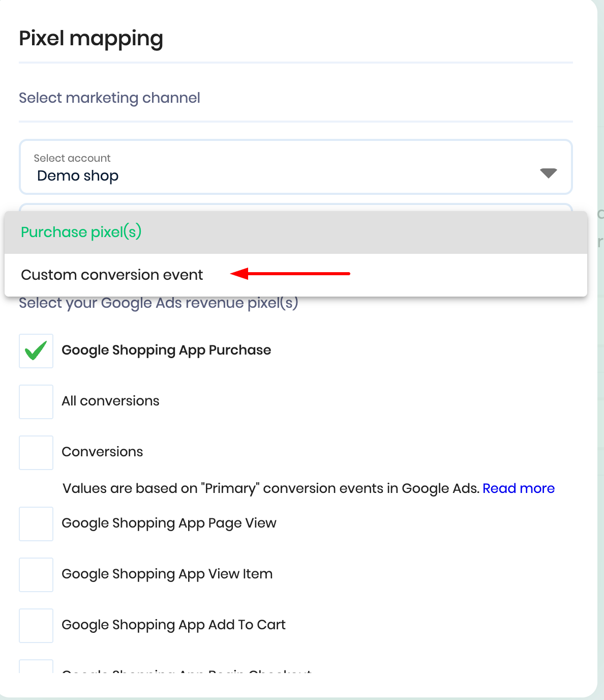Screen dimensions: 604x700
Task: Click the All conversions label text
Action: click(110, 401)
